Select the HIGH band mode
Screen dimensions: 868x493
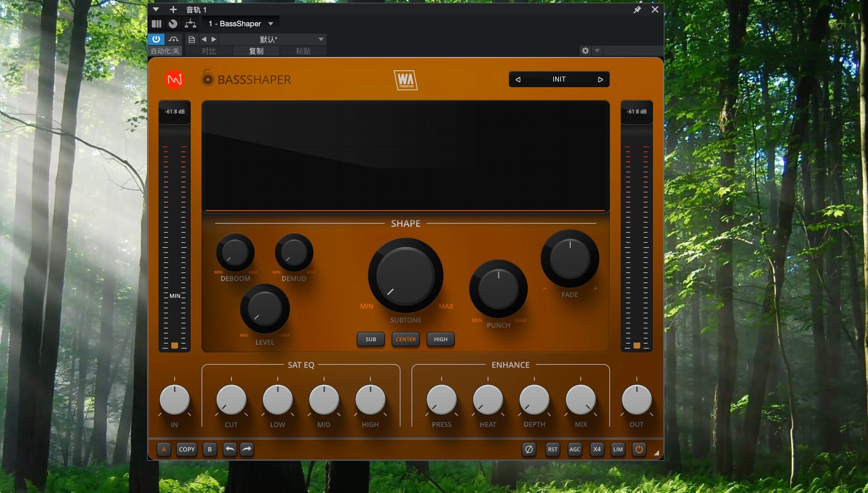pyautogui.click(x=440, y=339)
